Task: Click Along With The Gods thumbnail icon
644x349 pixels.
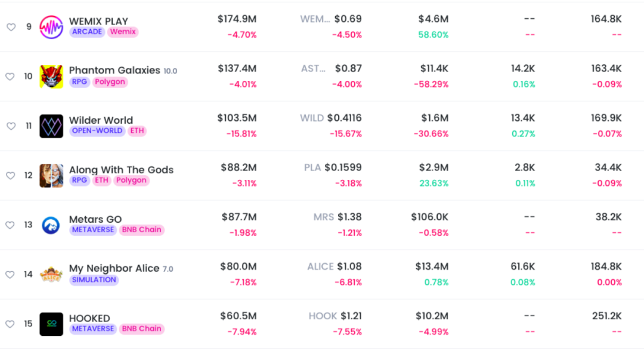Action: pos(51,175)
